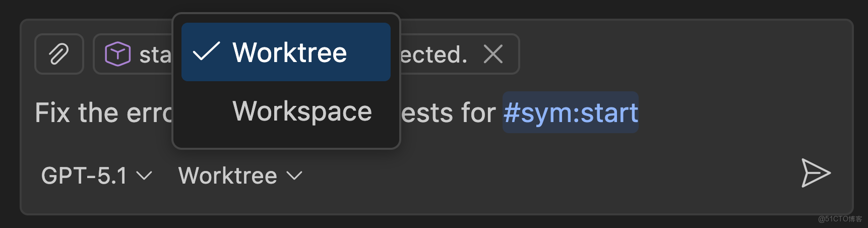Click the chevron next to GPT-5.1
The image size is (868, 228).
[144, 176]
